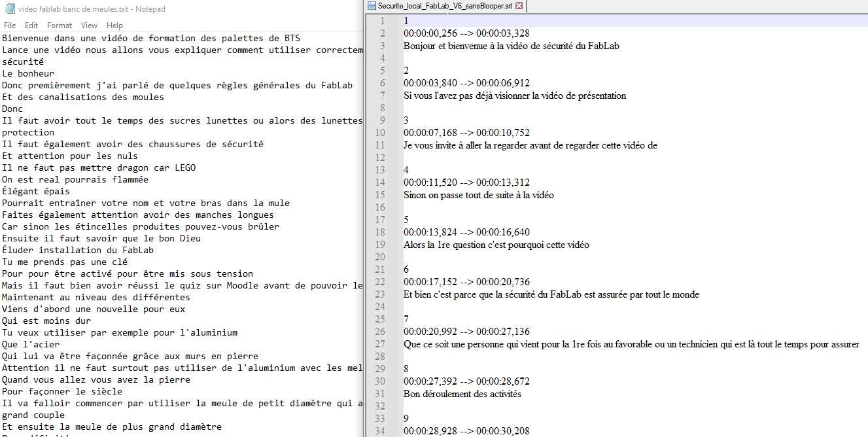This screenshot has height=437, width=868.
Task: Click the line 'Et attention pour les nuls'
Action: pyautogui.click(x=70, y=156)
